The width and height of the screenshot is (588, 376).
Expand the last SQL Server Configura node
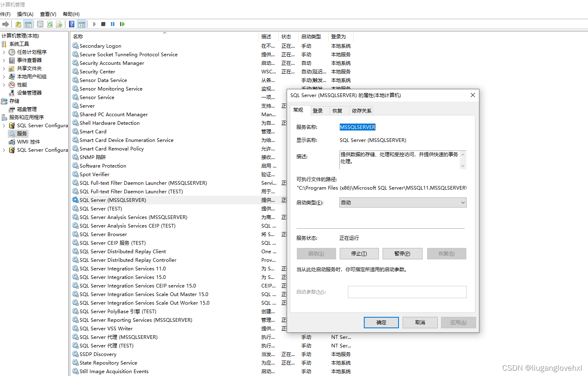click(4, 150)
